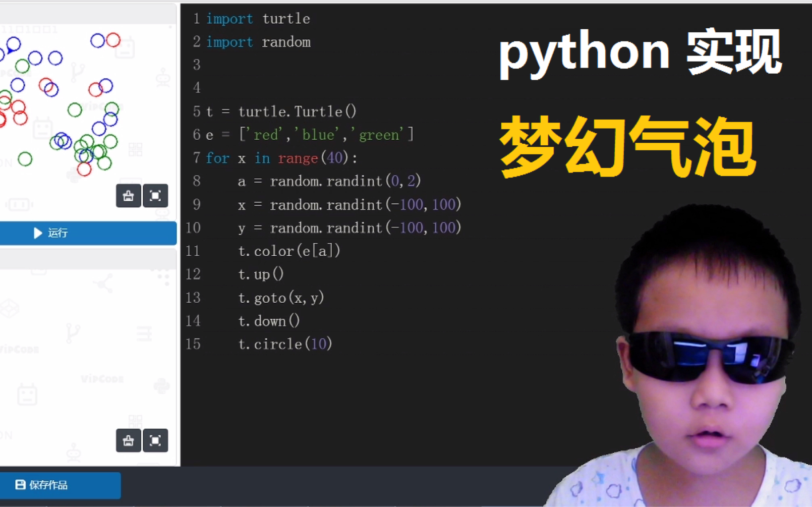
Task: Click line number 7 beside the for loop
Action: [x=196, y=158]
